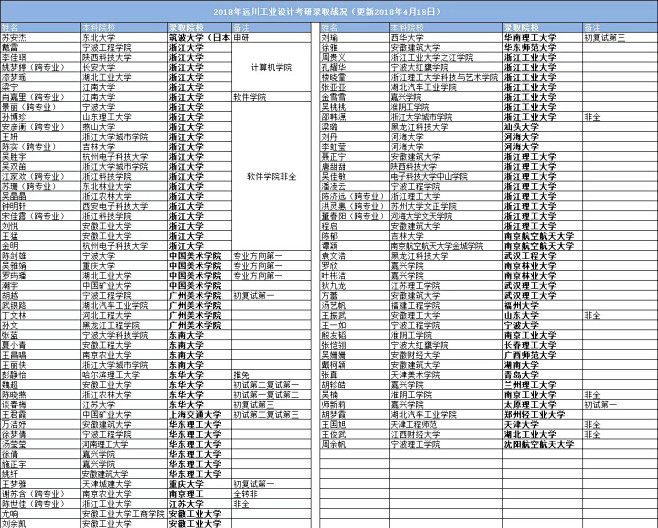This screenshot has width=658, height=528.
Task: Click the note 初试第二复试第三
Action: [x=272, y=415]
